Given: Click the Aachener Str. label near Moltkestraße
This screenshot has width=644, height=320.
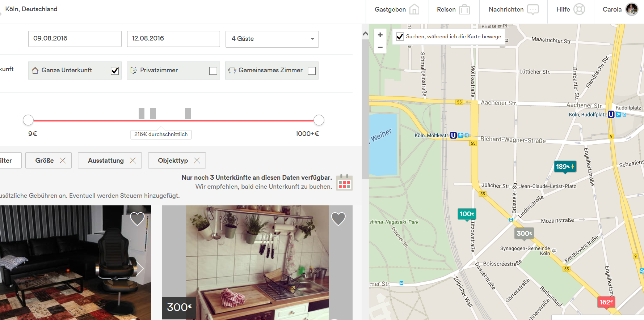Looking at the screenshot, I should point(499,103).
